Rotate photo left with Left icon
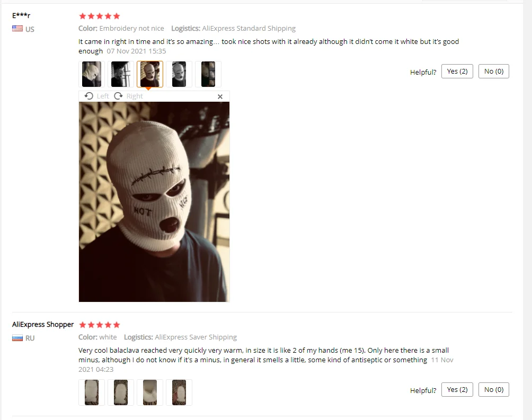The image size is (532, 420). tap(96, 96)
